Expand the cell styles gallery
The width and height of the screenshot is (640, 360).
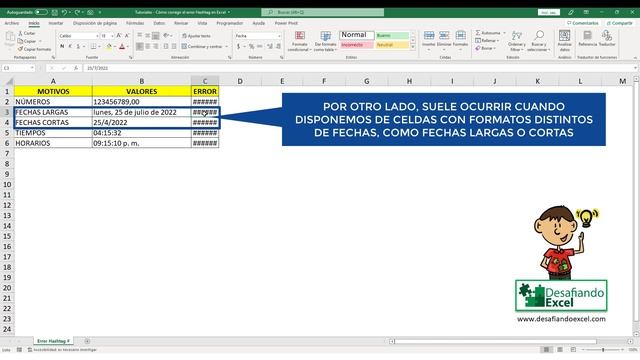click(x=413, y=48)
